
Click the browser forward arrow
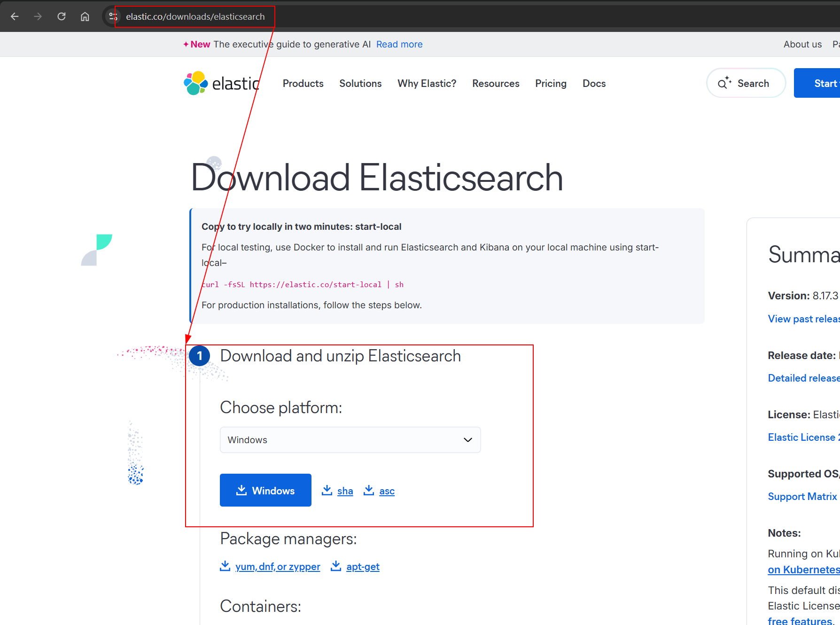pyautogui.click(x=38, y=16)
